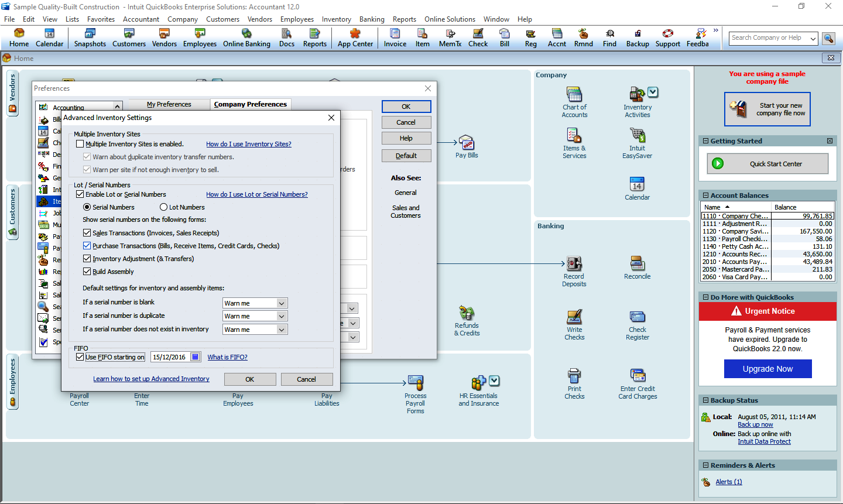Open the Reconcile icon

[x=637, y=268]
